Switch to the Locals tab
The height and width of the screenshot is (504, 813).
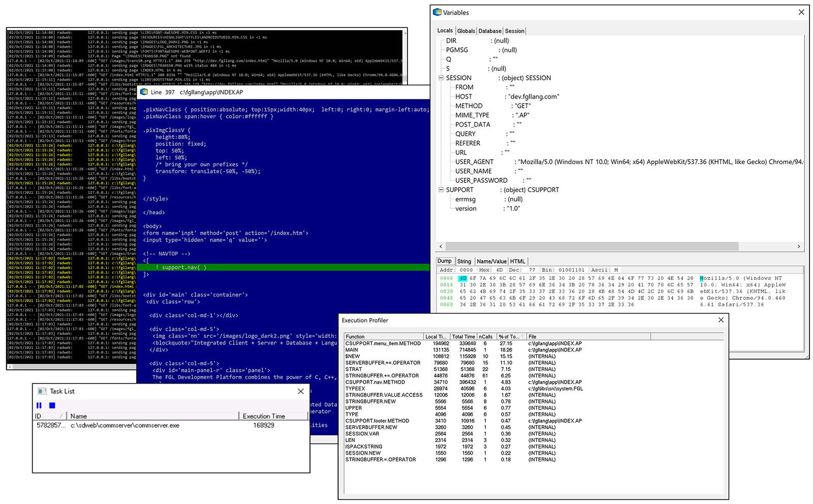pos(445,30)
